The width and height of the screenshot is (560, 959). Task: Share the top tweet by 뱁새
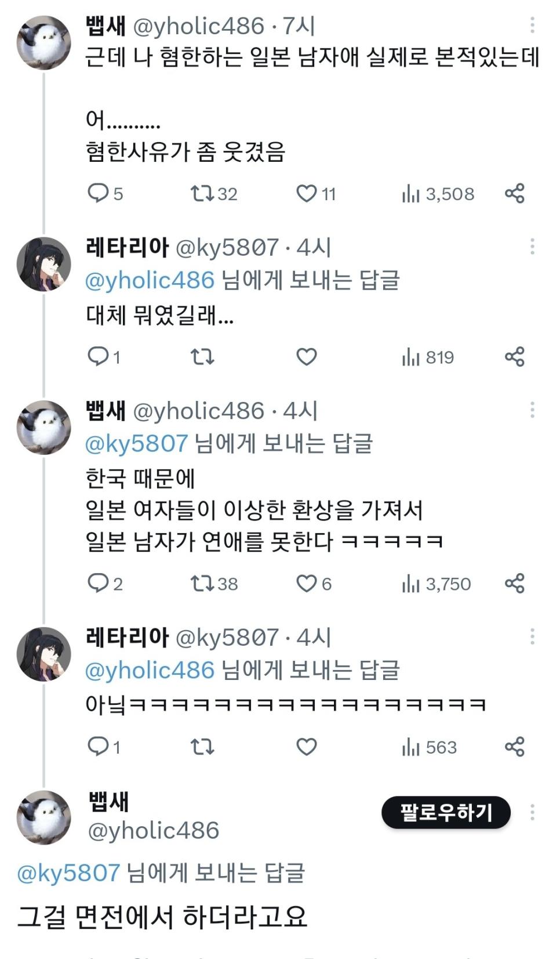click(x=514, y=193)
